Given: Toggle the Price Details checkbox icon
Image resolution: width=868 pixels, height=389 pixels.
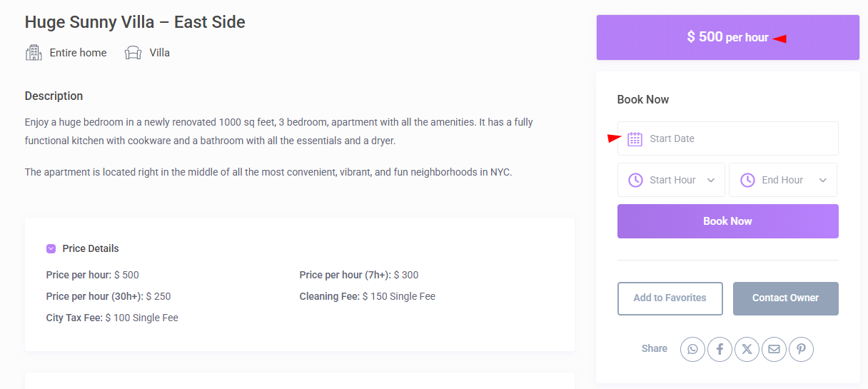Looking at the screenshot, I should pyautogui.click(x=51, y=249).
